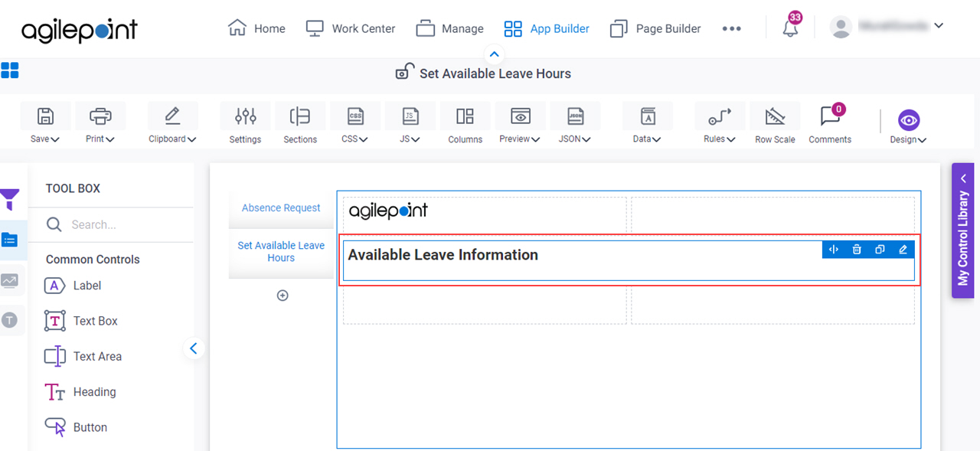
Task: Expand the JS dropdown arrow
Action: (x=416, y=139)
